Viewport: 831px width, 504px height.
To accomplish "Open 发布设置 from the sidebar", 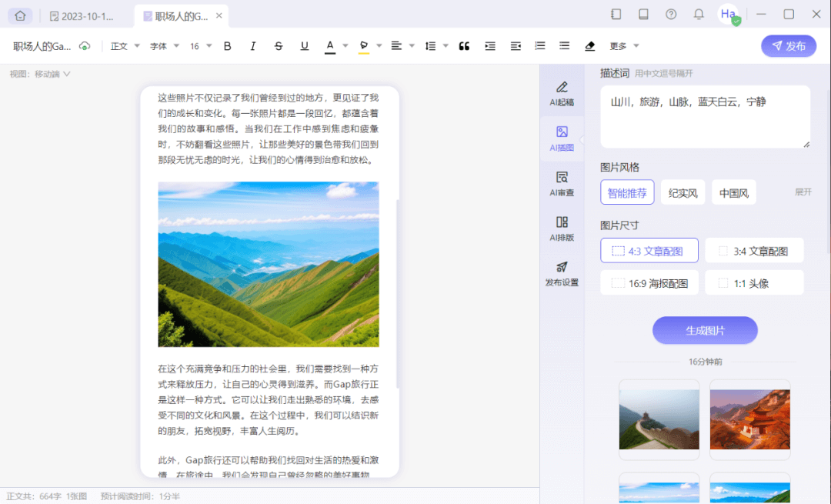I will pyautogui.click(x=562, y=274).
